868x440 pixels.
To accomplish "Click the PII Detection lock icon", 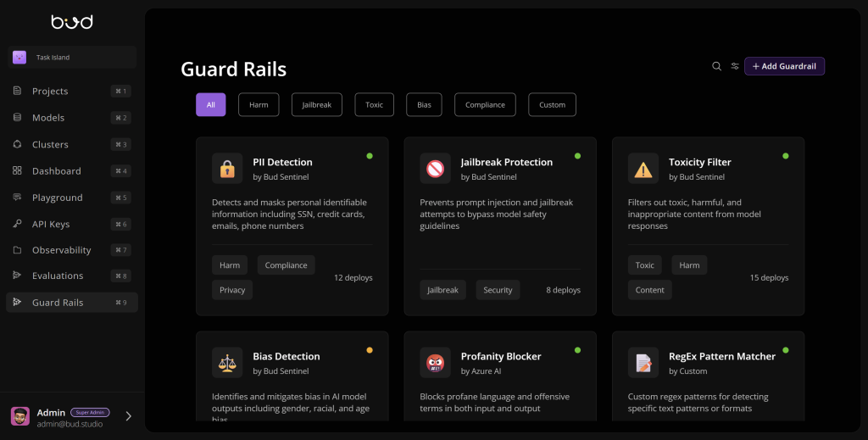I will [227, 169].
